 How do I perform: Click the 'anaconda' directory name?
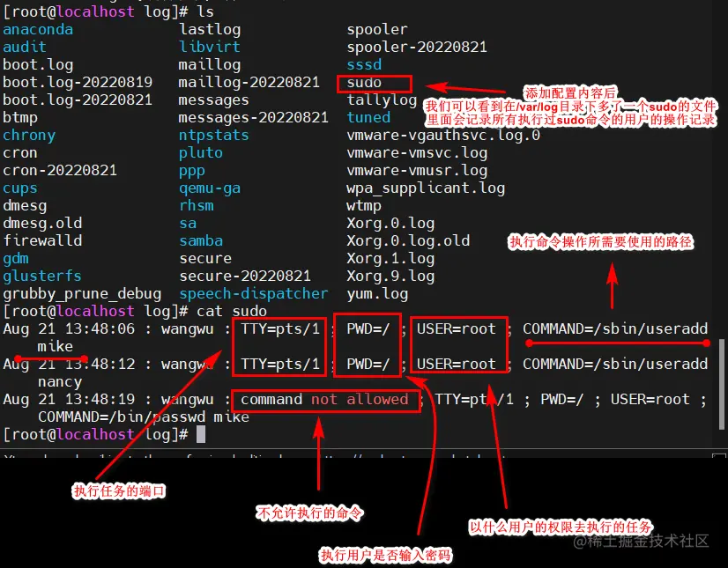pyautogui.click(x=38, y=29)
